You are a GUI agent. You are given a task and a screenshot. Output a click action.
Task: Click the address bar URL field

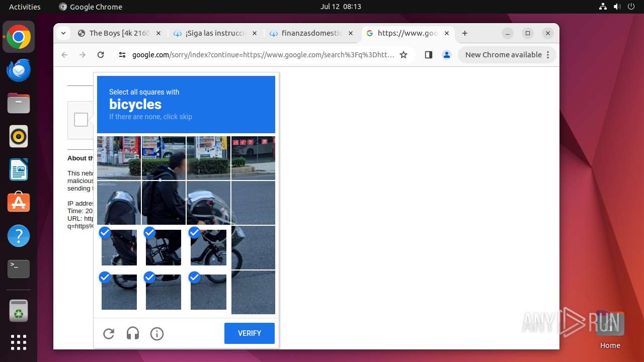(263, 55)
